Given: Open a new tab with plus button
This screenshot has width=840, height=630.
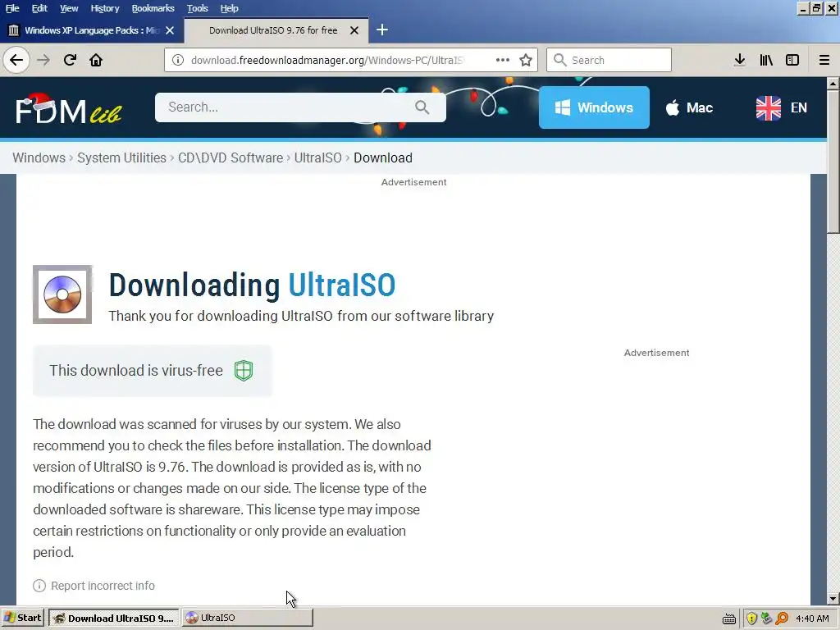Looking at the screenshot, I should [x=382, y=30].
